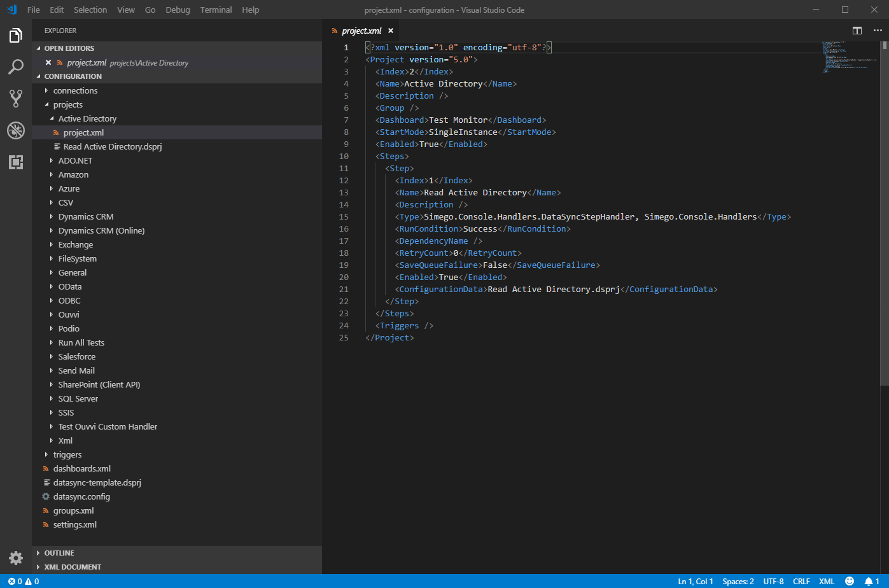Click the datasync.config gear file icon

46,496
